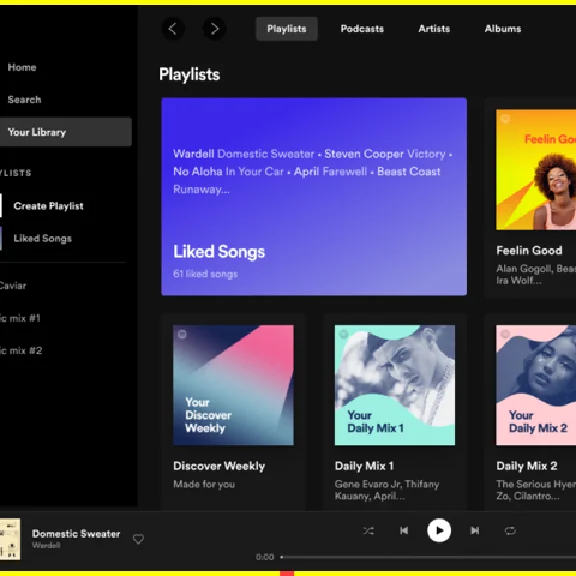Open the Domestic Sweater album art thumbnail
Image resolution: width=576 pixels, height=576 pixels.
coord(10,539)
